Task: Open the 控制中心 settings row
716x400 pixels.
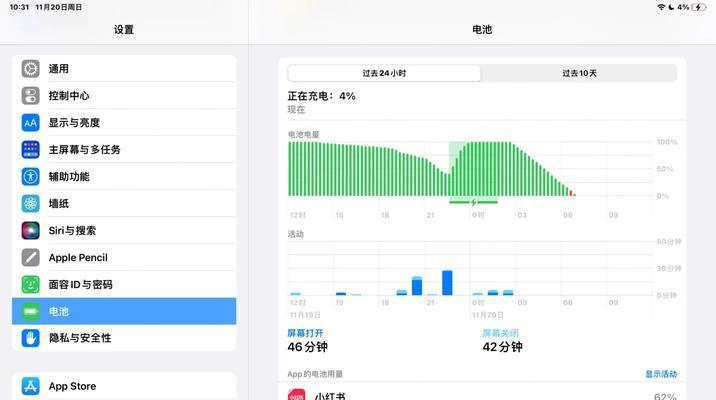Action: click(124, 95)
